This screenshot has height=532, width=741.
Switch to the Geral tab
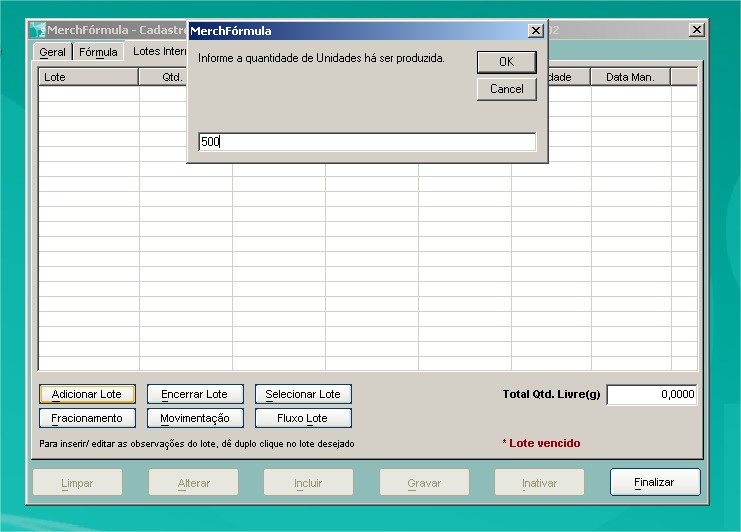tap(52, 52)
